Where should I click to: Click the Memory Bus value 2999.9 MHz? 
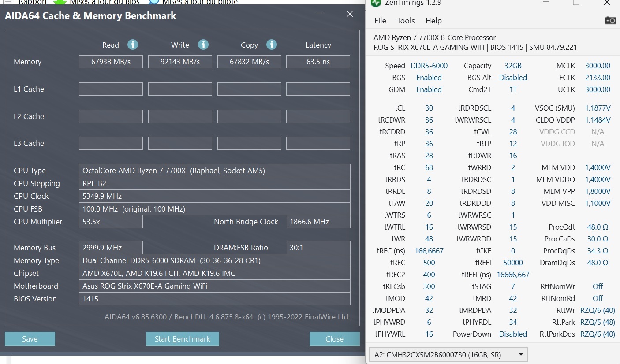click(x=111, y=248)
